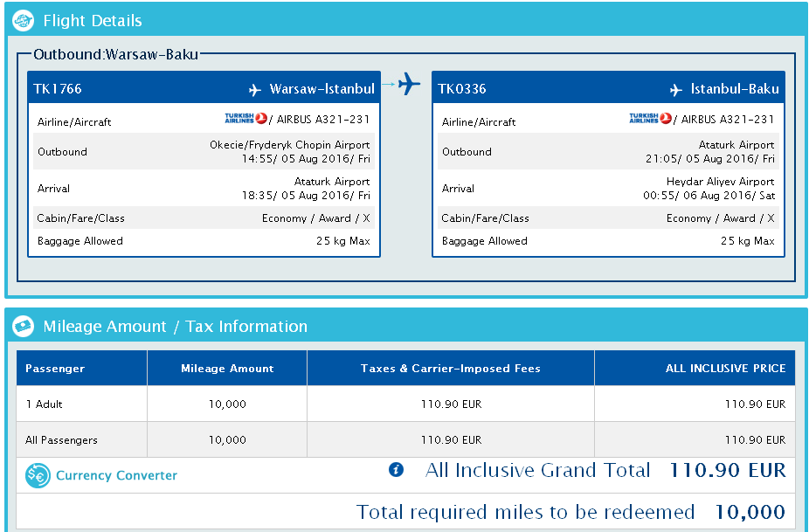The image size is (809, 532).
Task: Click Ataturk Airport outbound in TK0336 card
Action: (x=736, y=145)
